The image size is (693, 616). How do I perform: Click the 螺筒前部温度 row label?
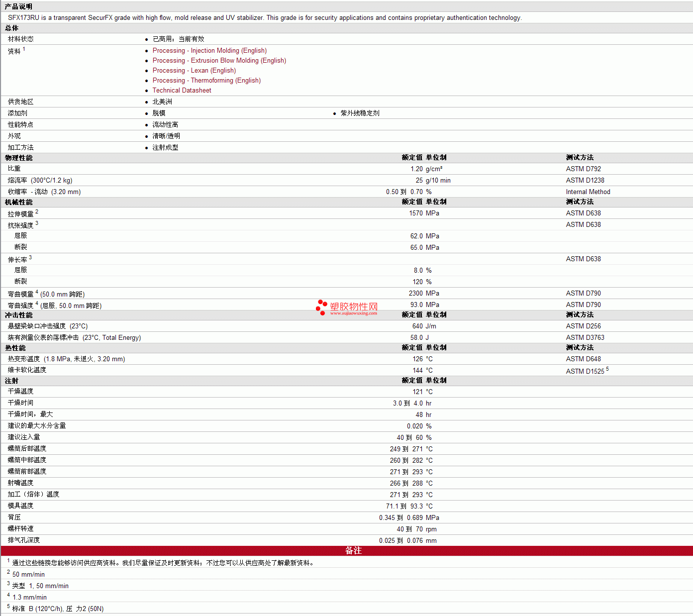point(27,472)
